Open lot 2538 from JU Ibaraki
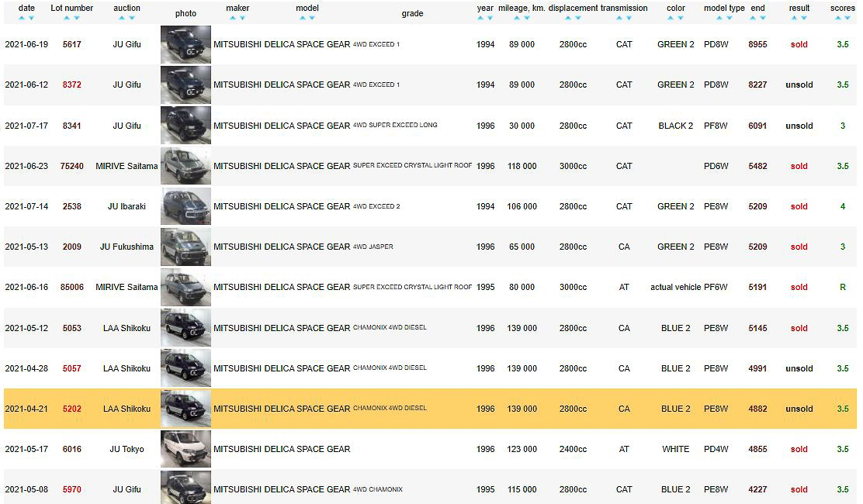Screen dimensions: 863x504 (x=71, y=206)
